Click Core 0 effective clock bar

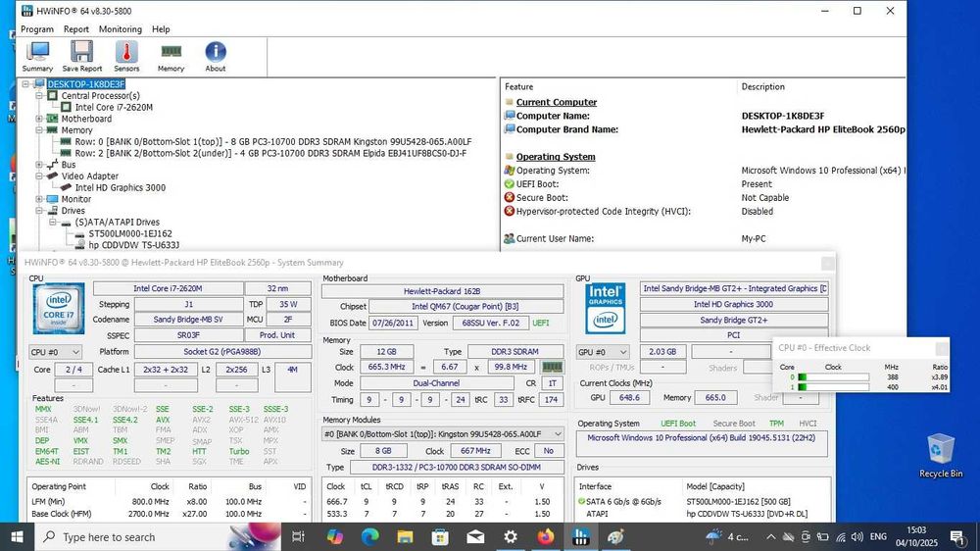(833, 377)
